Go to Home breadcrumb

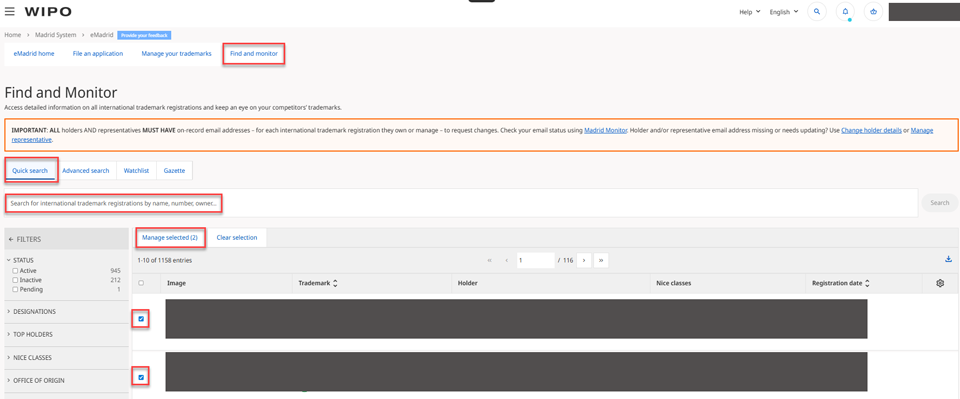(13, 35)
